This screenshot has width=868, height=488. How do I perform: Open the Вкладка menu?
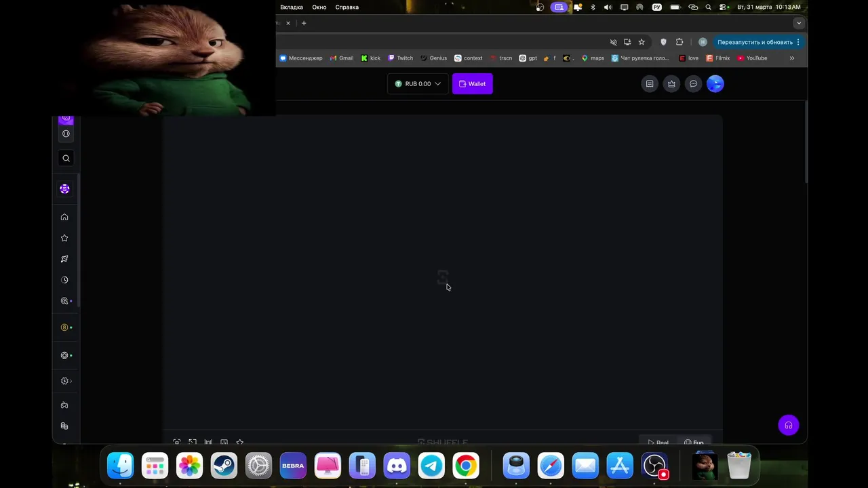click(x=292, y=7)
